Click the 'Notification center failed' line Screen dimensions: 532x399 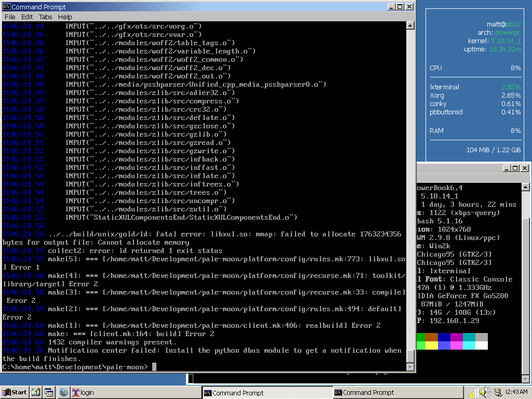click(x=202, y=354)
